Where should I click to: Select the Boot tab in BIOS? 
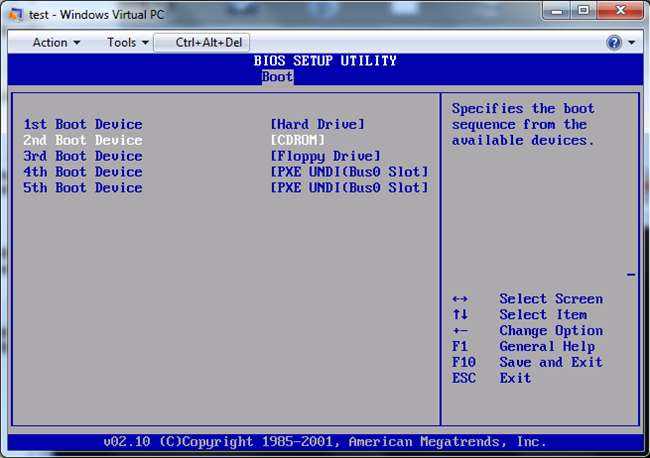pos(277,77)
